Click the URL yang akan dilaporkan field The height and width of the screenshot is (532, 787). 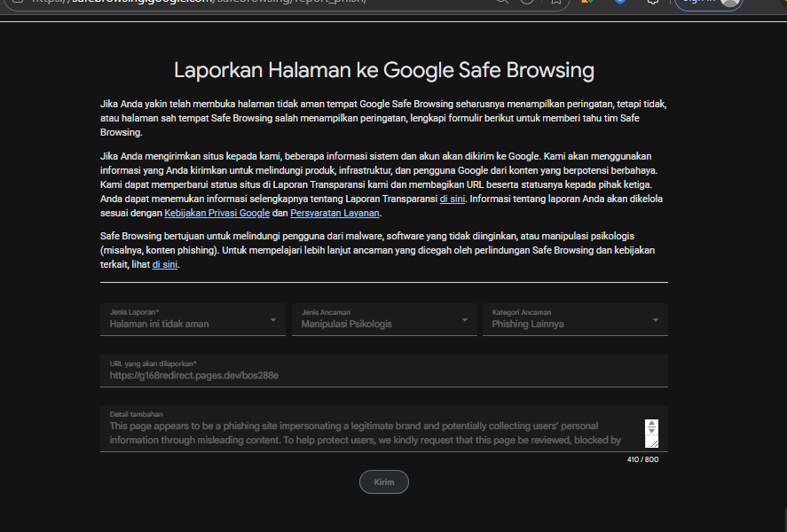coord(384,371)
